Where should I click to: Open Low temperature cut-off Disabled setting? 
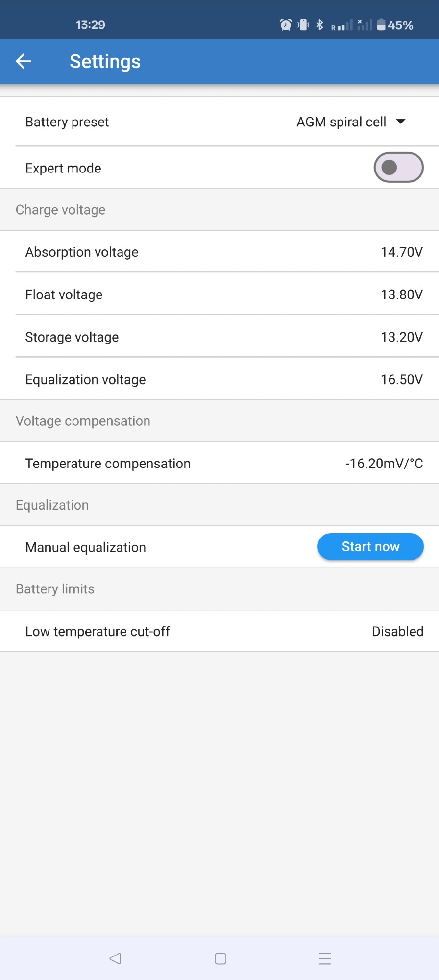click(x=397, y=631)
